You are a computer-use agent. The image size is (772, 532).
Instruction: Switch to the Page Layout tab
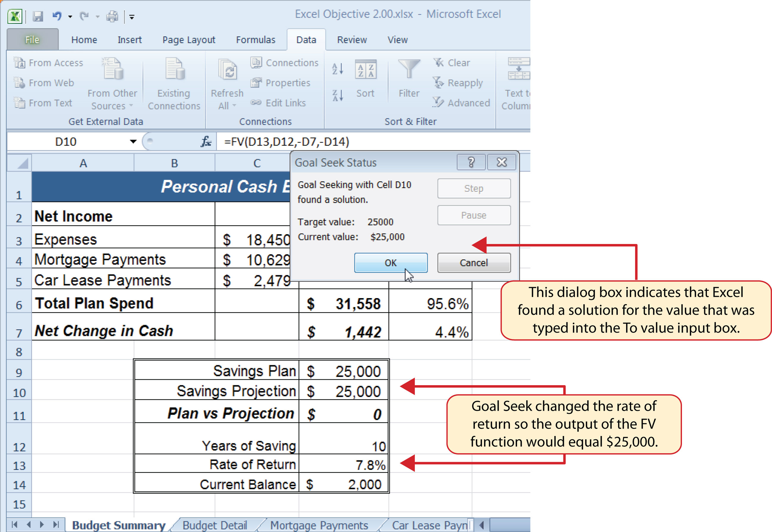[x=189, y=40]
